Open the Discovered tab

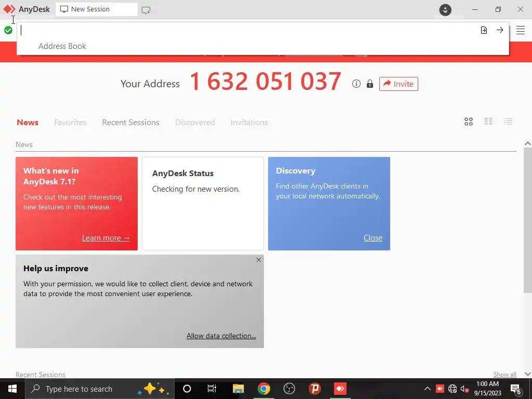195,122
